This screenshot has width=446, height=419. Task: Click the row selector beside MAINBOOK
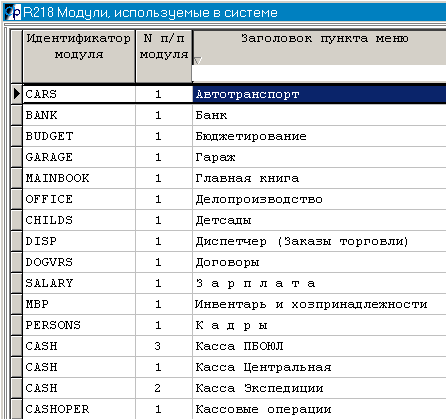[x=17, y=178]
